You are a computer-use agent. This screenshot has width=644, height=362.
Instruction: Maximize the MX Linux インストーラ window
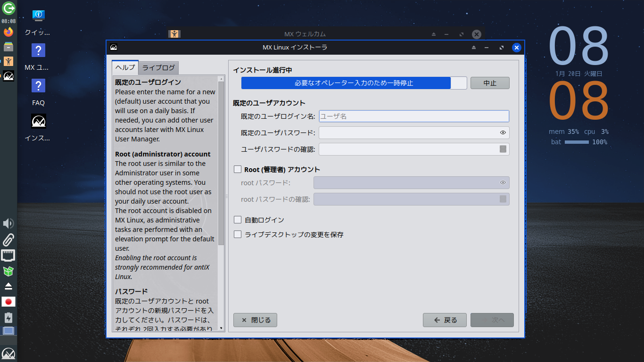point(502,48)
